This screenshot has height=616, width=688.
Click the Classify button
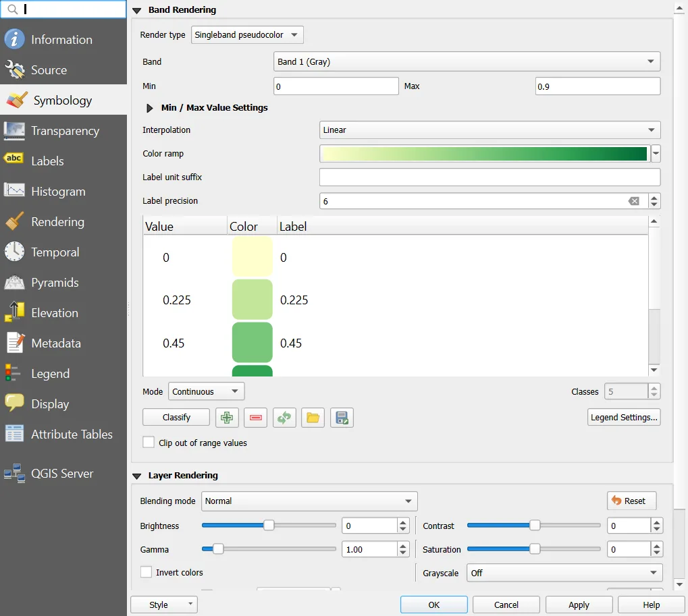tap(176, 418)
